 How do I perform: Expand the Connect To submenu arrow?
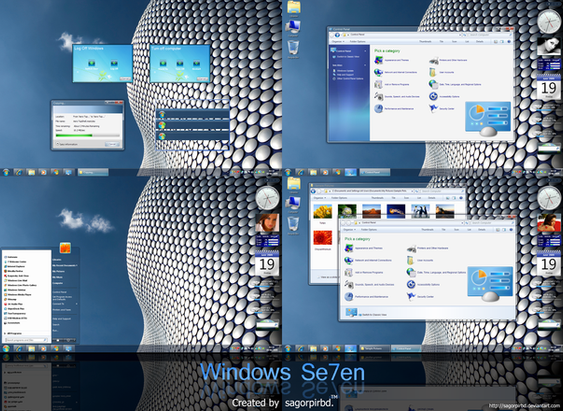click(x=77, y=304)
